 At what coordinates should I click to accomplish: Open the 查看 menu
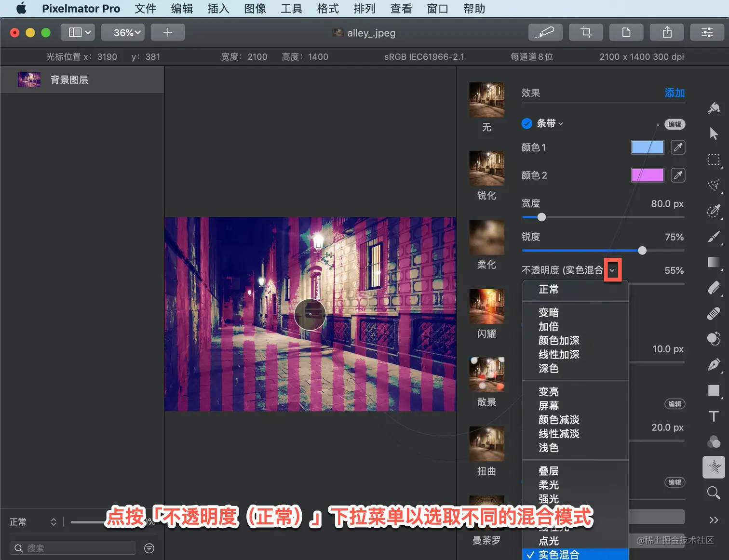(x=401, y=9)
